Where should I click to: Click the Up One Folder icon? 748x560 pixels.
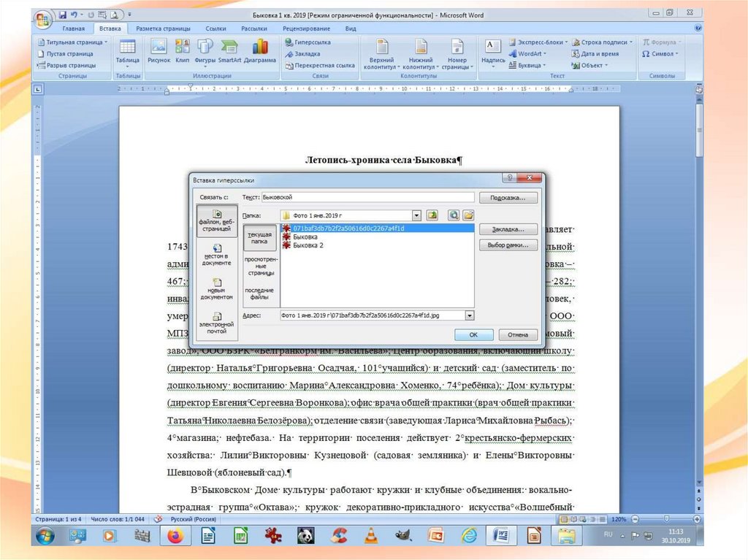pos(432,215)
